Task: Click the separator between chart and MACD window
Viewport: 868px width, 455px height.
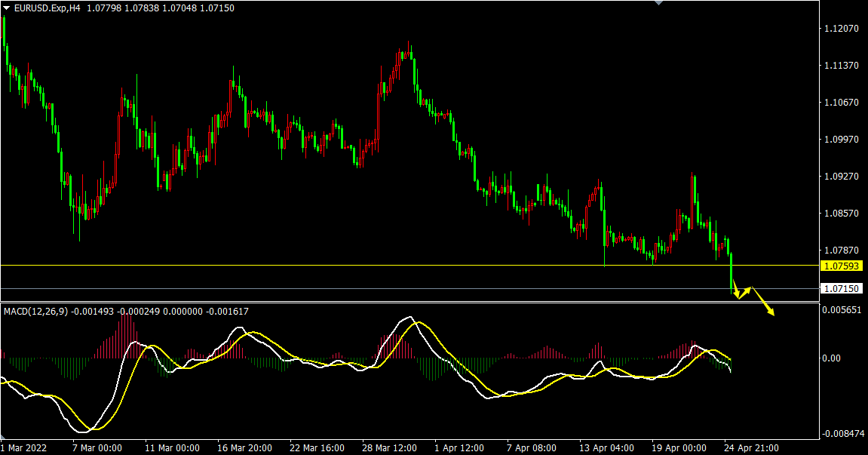Action: point(407,303)
